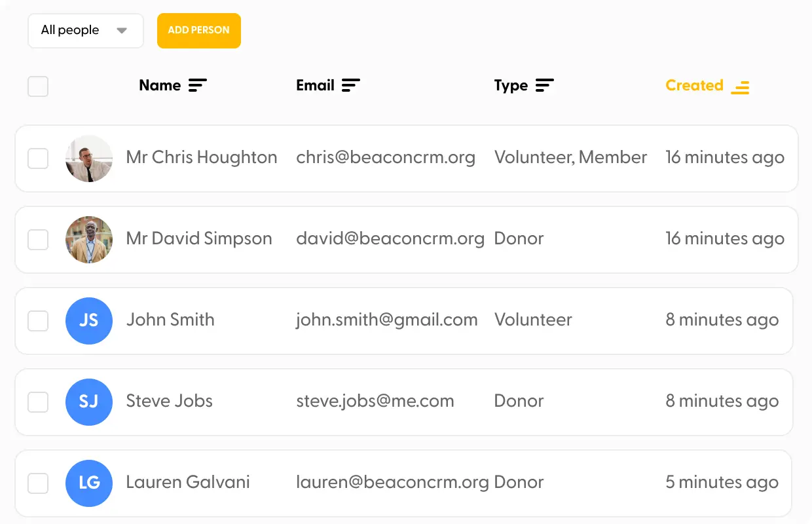Click the ADD PERSON button
Image resolution: width=812 pixels, height=524 pixels.
click(198, 30)
